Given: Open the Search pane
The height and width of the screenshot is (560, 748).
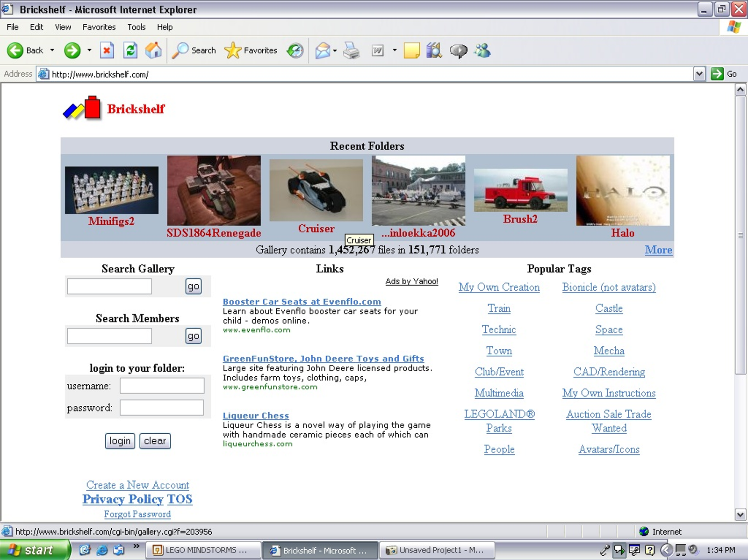Looking at the screenshot, I should (194, 50).
